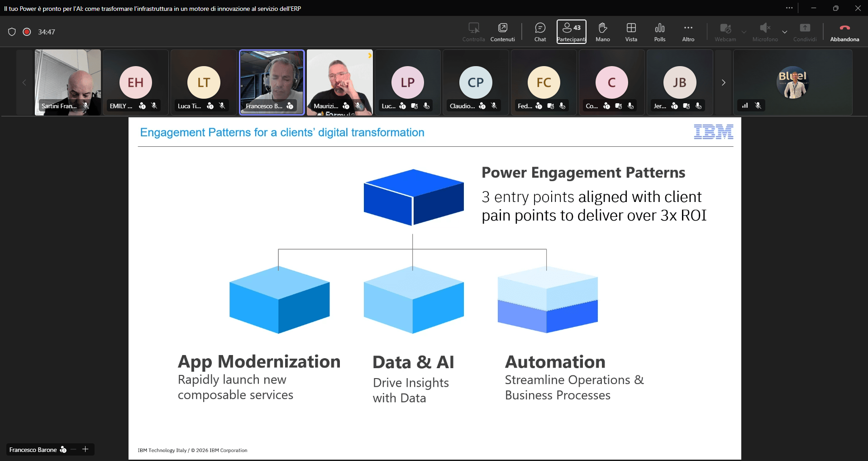Select EMILY participant tile with EH avatar
The width and height of the screenshot is (868, 461).
[136, 82]
